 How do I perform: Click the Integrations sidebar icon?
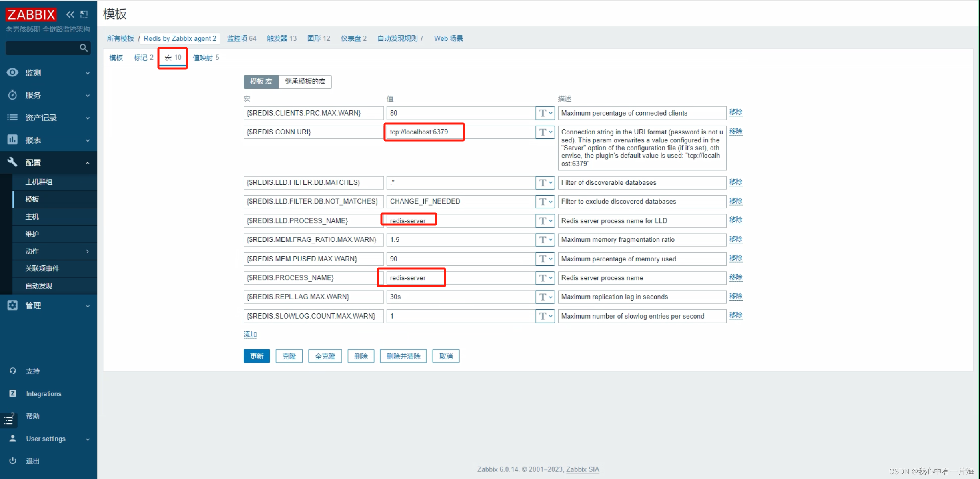coord(12,393)
